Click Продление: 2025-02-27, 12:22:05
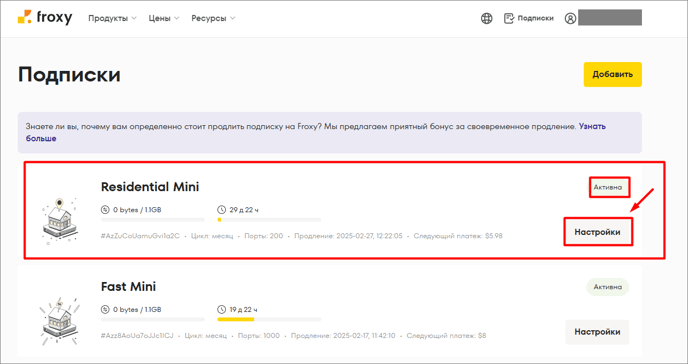This screenshot has height=364, width=688. pos(348,236)
